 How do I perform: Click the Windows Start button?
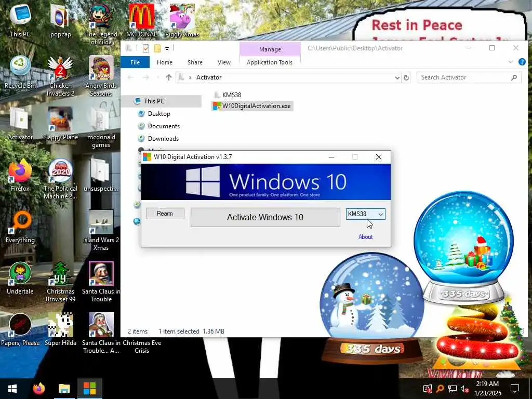12,389
